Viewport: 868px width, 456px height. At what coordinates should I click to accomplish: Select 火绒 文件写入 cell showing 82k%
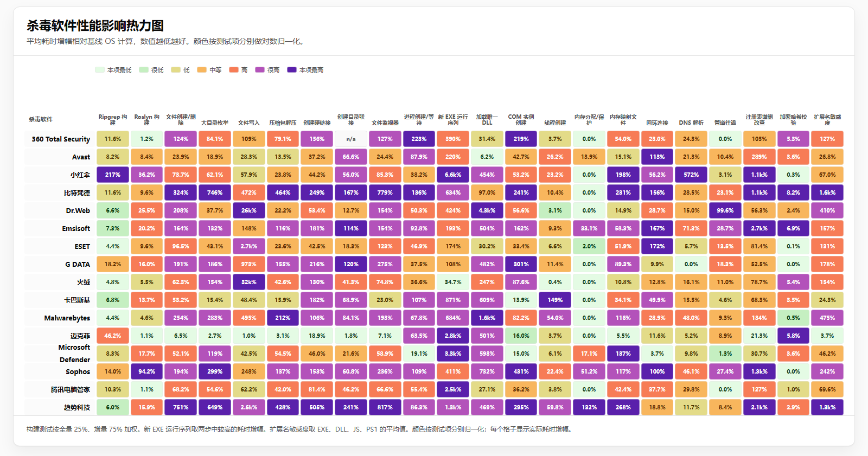pos(249,282)
